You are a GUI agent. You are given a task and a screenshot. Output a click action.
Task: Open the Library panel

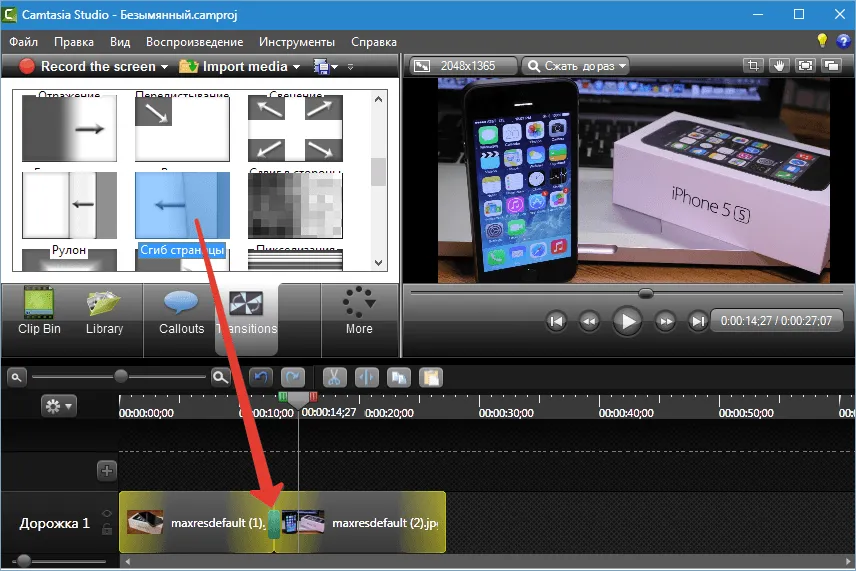[104, 312]
